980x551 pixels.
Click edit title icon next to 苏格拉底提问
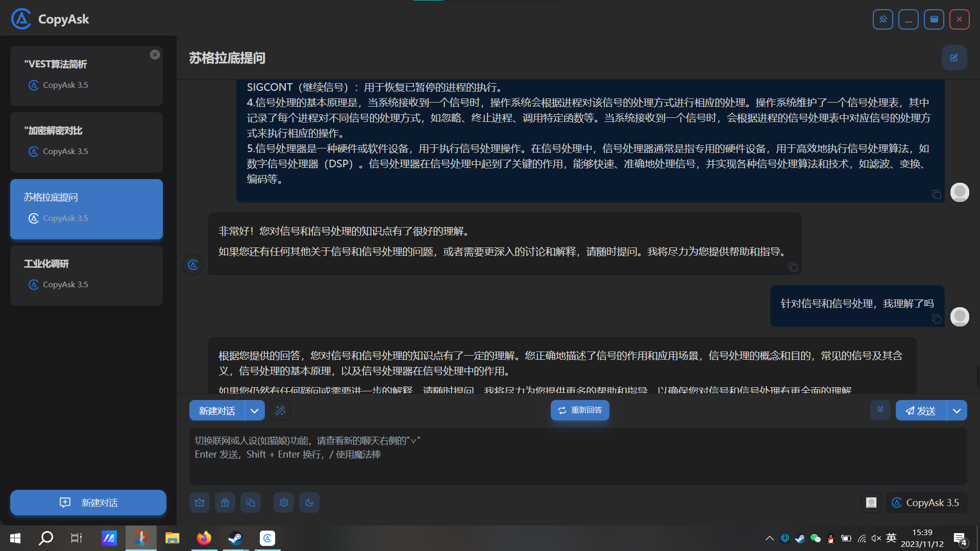pos(954,58)
